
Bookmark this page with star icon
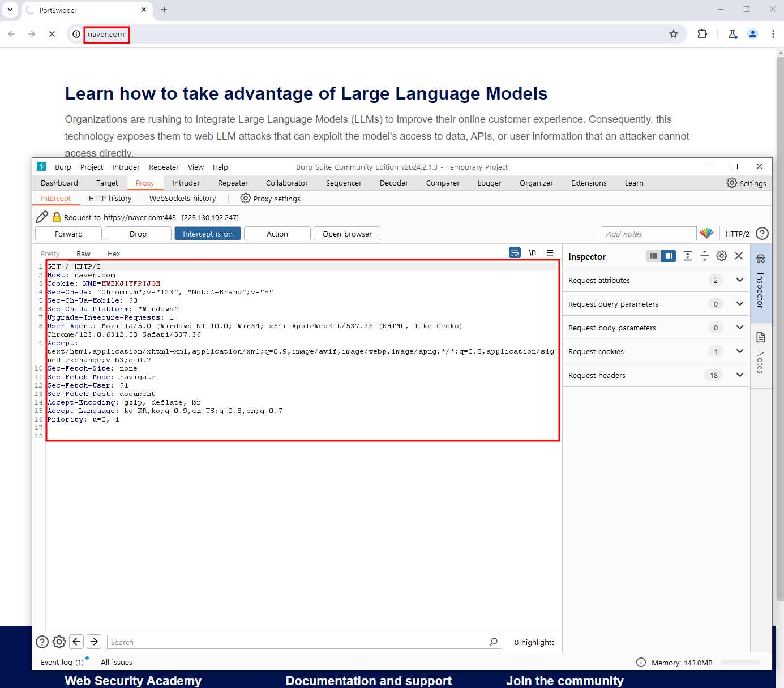[674, 34]
